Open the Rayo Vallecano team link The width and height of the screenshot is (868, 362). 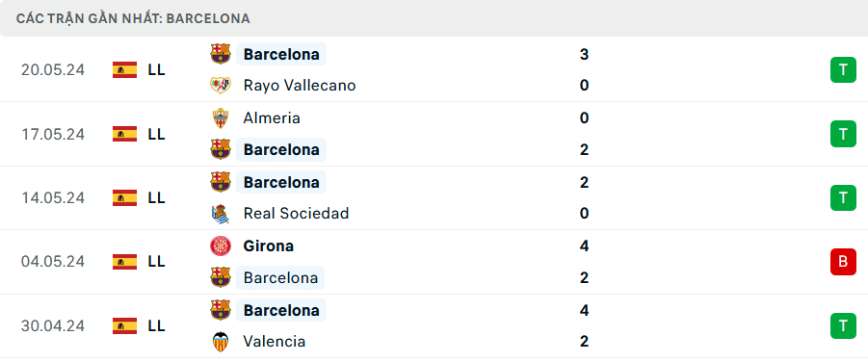click(x=300, y=86)
